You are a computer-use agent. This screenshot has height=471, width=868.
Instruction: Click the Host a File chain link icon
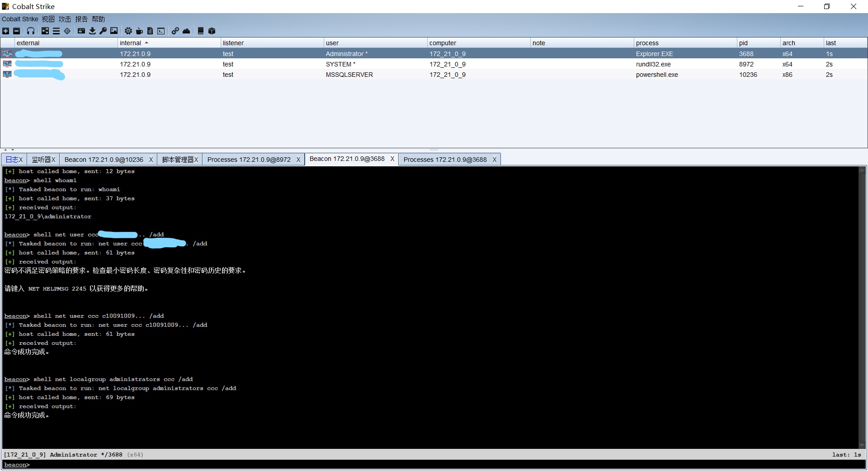(x=175, y=31)
